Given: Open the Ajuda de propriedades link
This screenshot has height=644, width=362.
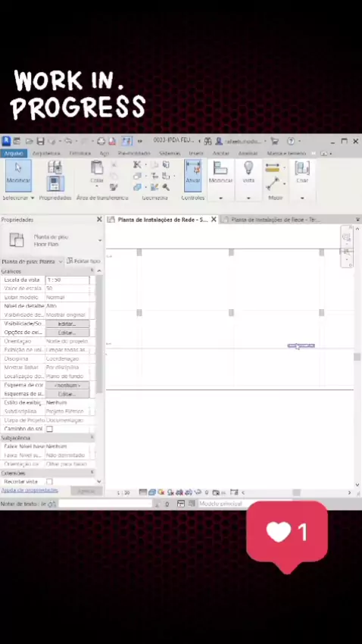Looking at the screenshot, I should (30, 490).
